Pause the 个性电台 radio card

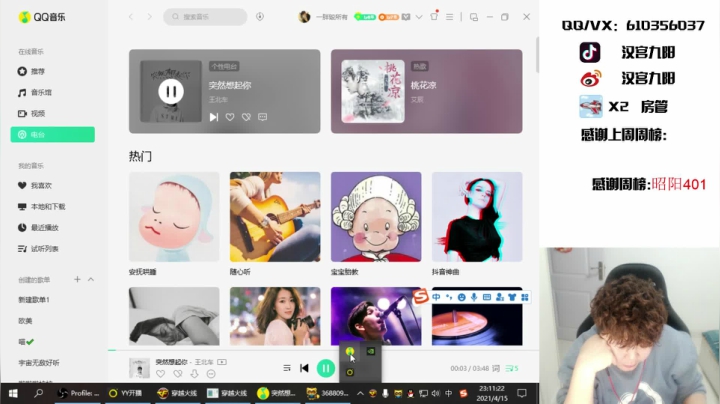click(171, 91)
